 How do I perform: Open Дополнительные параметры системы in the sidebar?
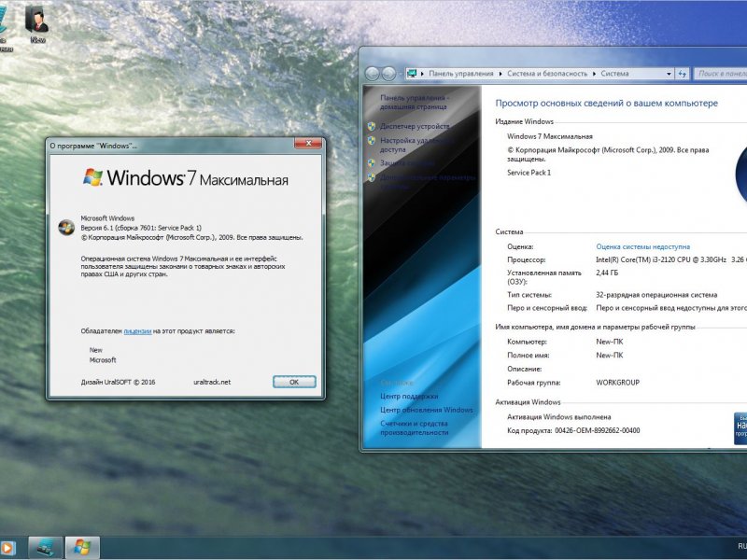(x=428, y=182)
